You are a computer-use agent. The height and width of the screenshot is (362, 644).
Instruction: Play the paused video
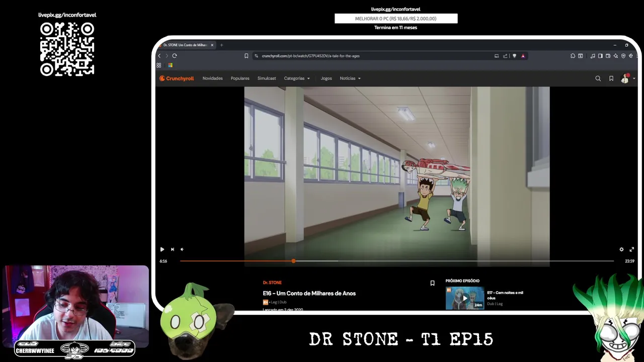coord(162,249)
